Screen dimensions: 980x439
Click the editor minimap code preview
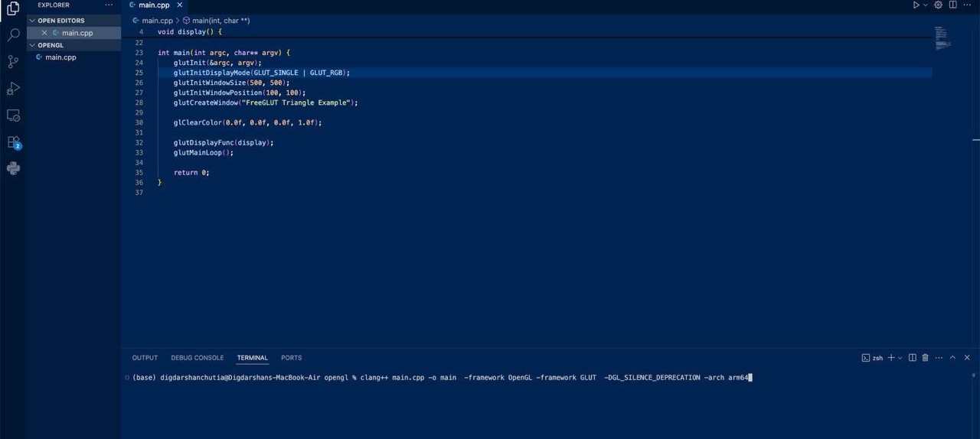[942, 37]
